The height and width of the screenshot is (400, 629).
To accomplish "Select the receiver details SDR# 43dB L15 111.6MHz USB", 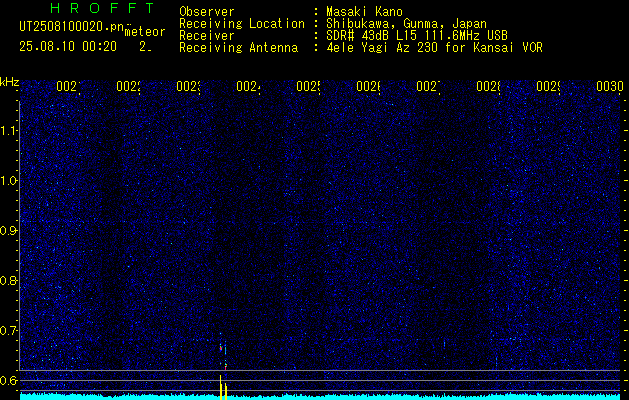I will 417,36.
